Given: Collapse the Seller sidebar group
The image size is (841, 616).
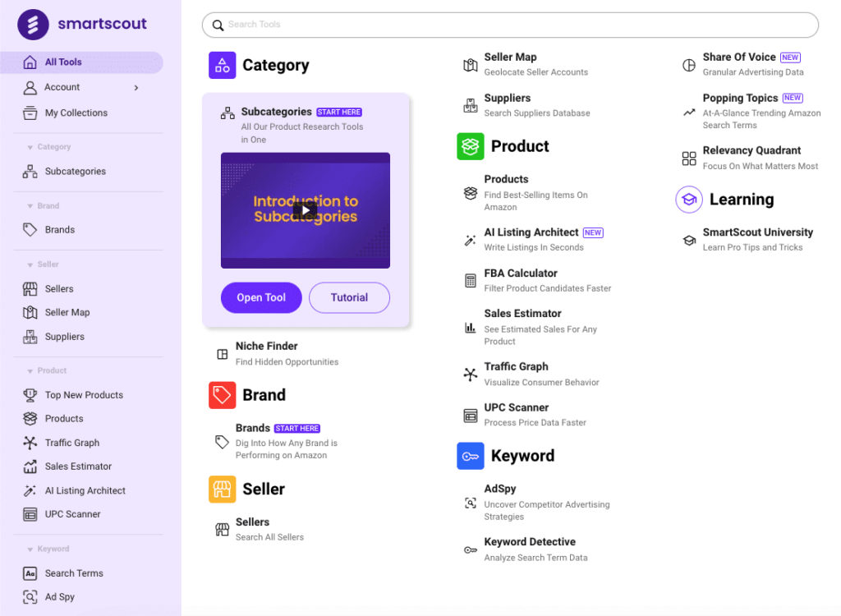Looking at the screenshot, I should pos(30,264).
